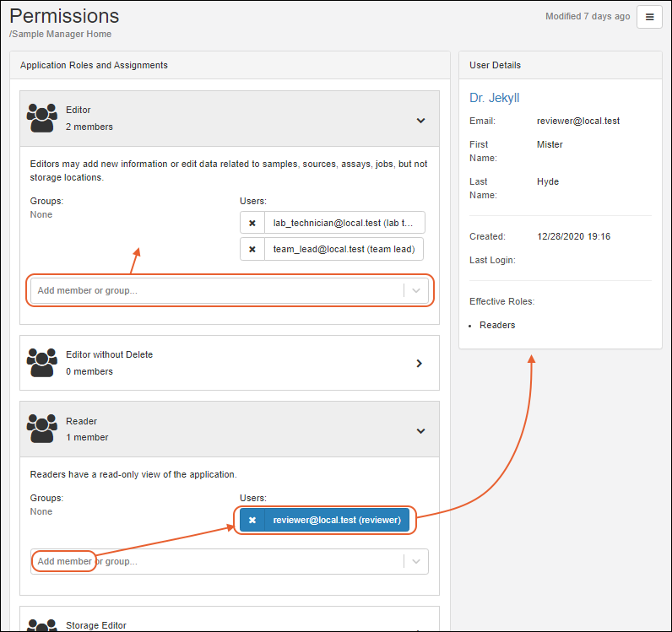
Task: Click the Editor without Delete group icon
Action: pyautogui.click(x=41, y=363)
